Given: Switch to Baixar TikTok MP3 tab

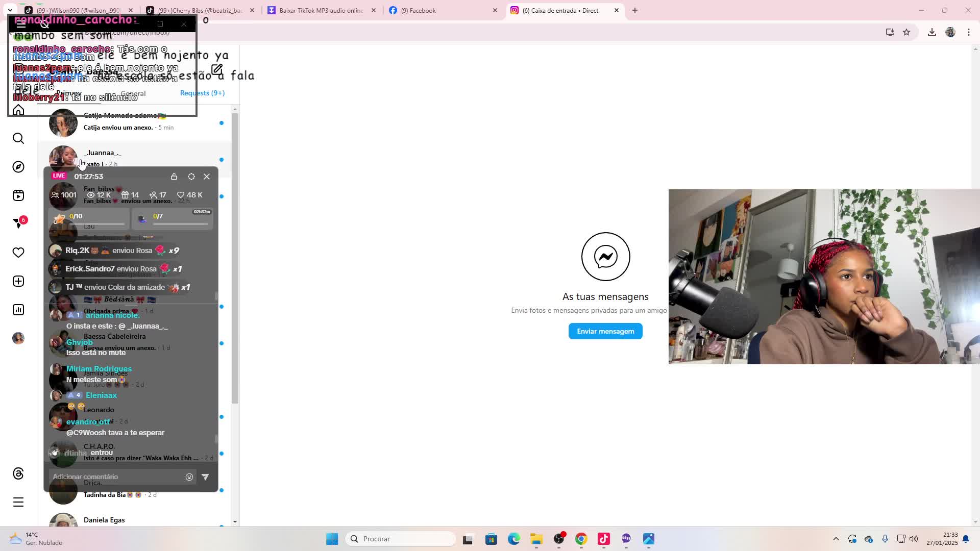Looking at the screenshot, I should click(322, 10).
